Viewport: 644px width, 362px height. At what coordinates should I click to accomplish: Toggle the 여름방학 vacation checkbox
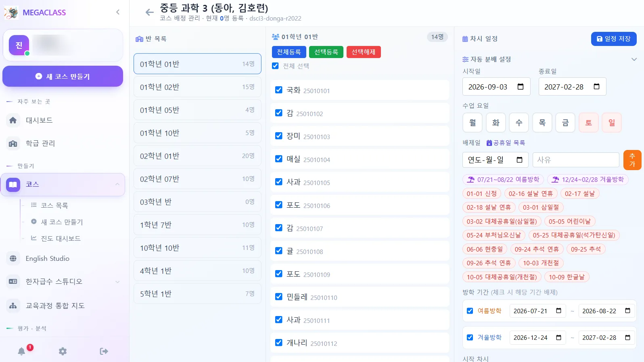(470, 311)
